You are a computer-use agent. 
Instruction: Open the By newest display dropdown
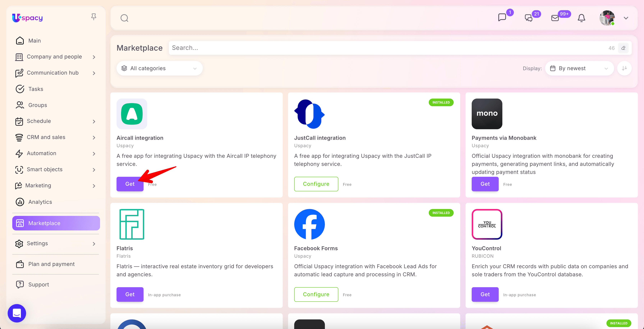tap(579, 68)
